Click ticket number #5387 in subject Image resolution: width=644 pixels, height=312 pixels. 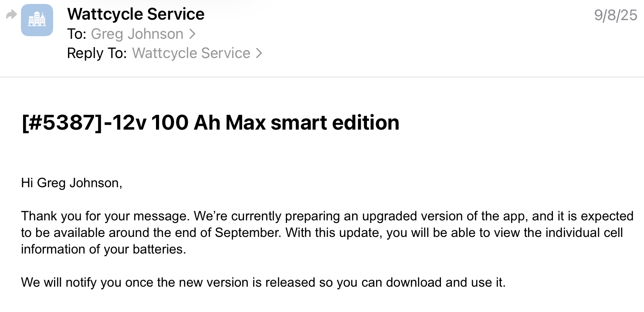(61, 123)
